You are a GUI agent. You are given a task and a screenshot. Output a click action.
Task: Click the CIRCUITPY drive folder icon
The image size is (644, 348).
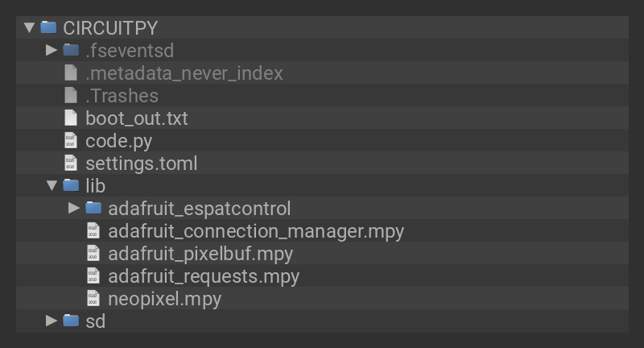click(48, 27)
